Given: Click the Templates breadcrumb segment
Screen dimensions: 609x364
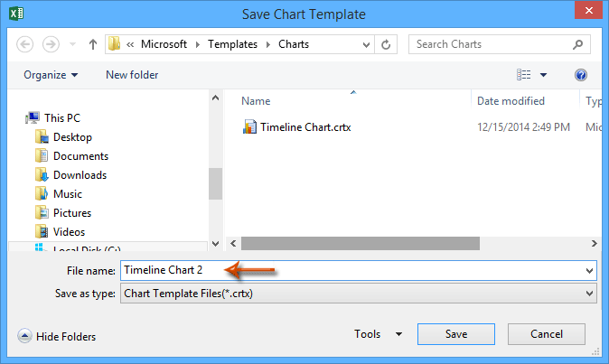Looking at the screenshot, I should coord(233,44).
